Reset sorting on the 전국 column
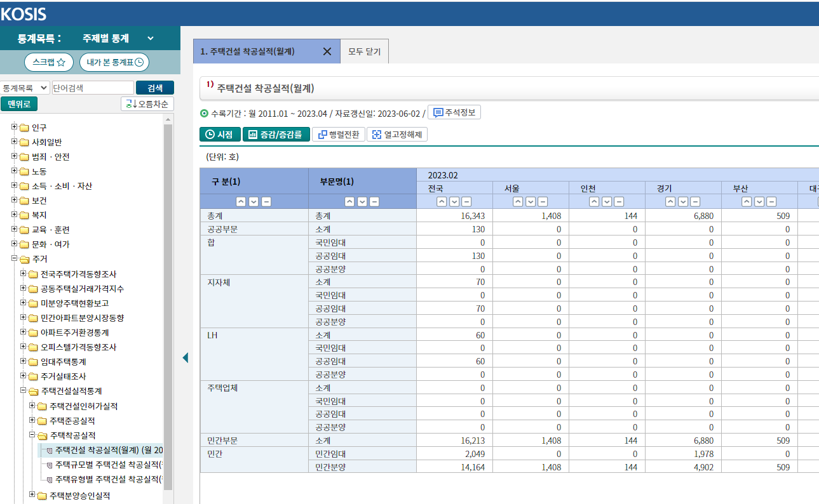 [466, 202]
